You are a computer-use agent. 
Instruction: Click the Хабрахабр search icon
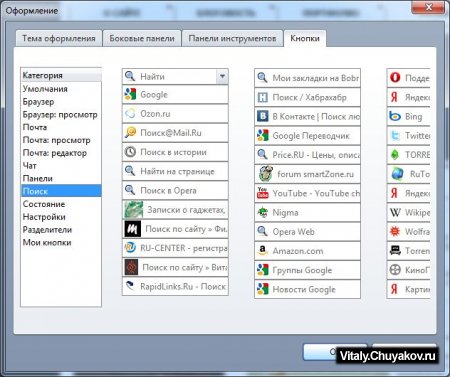pos(262,97)
